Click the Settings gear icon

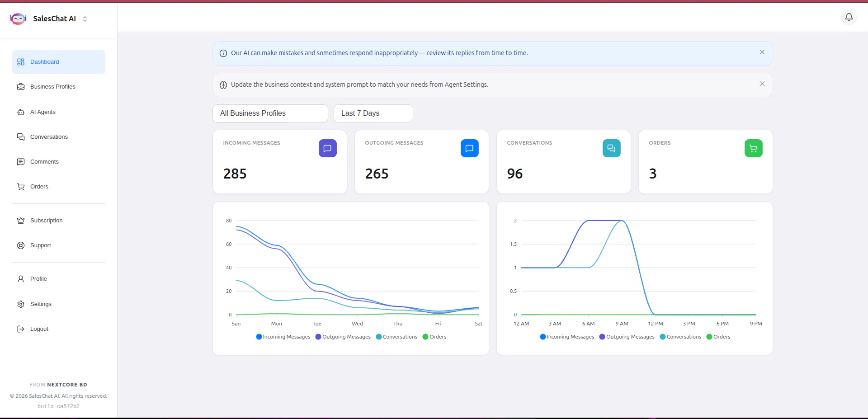[21, 304]
